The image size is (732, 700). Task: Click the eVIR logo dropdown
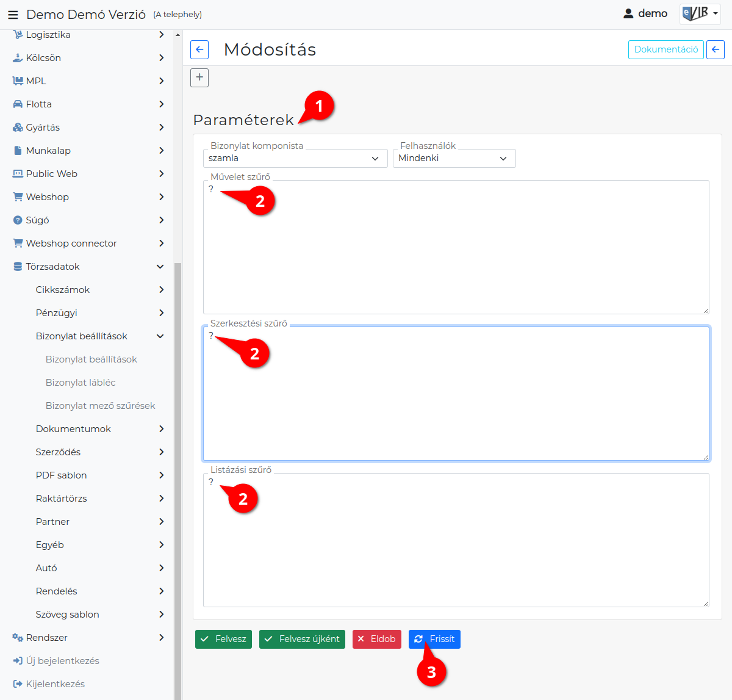(700, 14)
